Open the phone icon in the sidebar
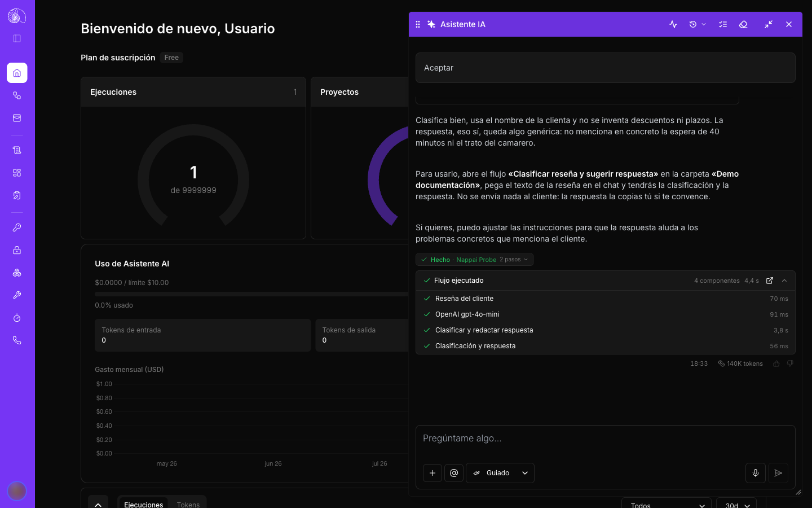Screen dimensions: 812x508 click(17, 340)
